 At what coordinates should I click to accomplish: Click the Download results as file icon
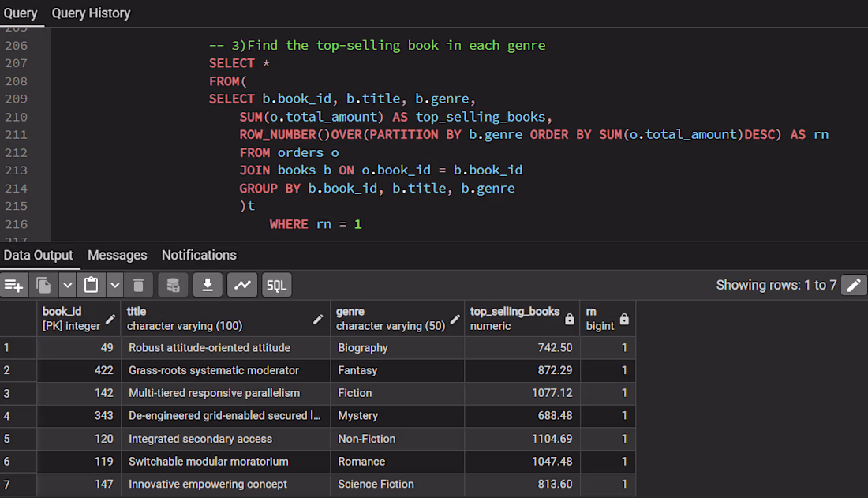tap(208, 285)
